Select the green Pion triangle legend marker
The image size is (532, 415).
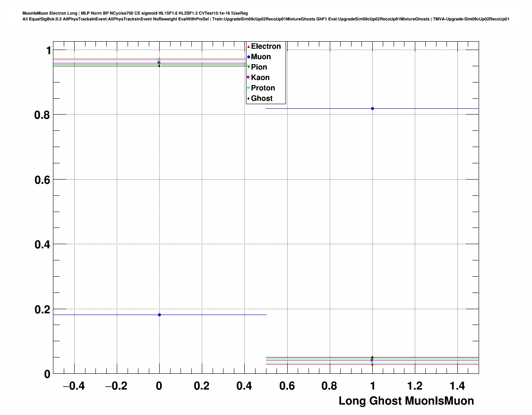248,67
